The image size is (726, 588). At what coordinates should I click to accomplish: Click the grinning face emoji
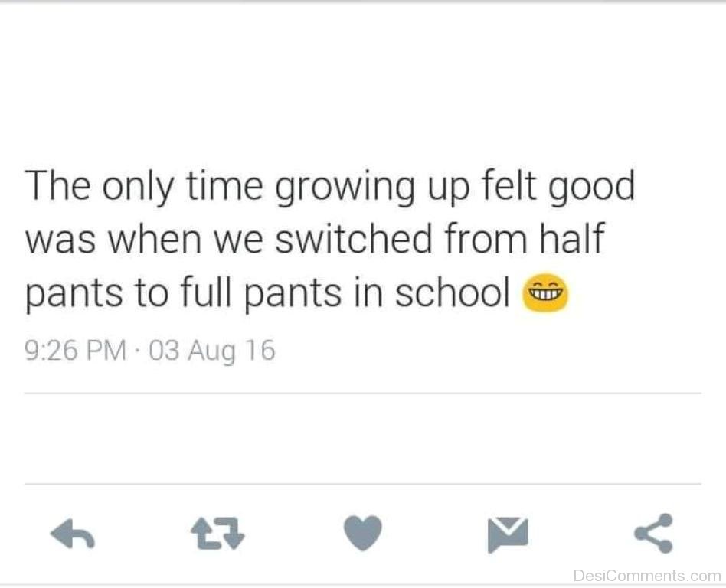tap(545, 292)
